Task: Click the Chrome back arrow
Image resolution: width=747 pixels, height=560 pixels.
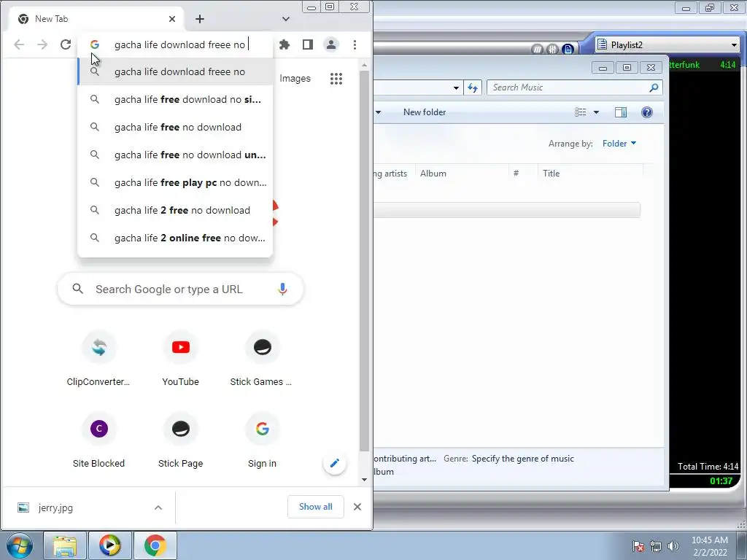Action: (19, 44)
